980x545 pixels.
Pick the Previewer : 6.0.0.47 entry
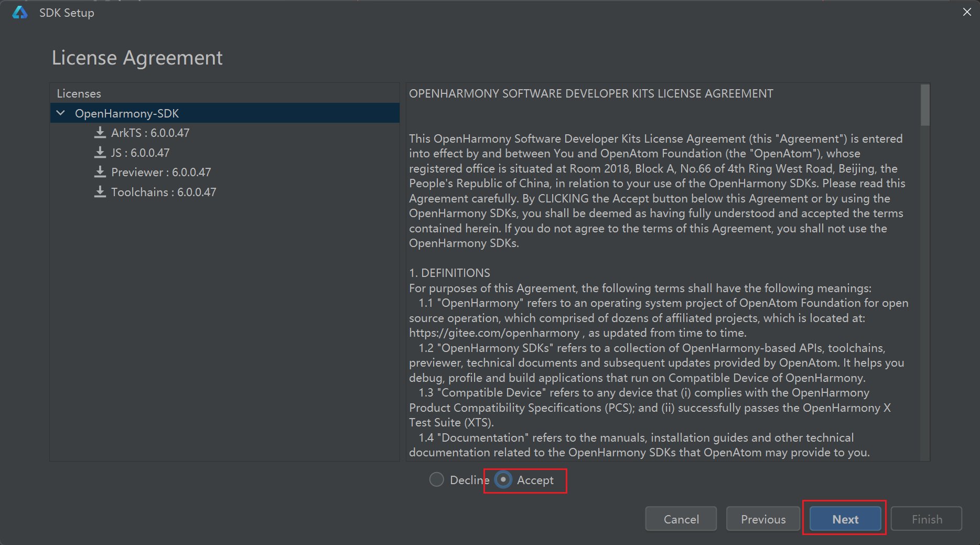(161, 172)
